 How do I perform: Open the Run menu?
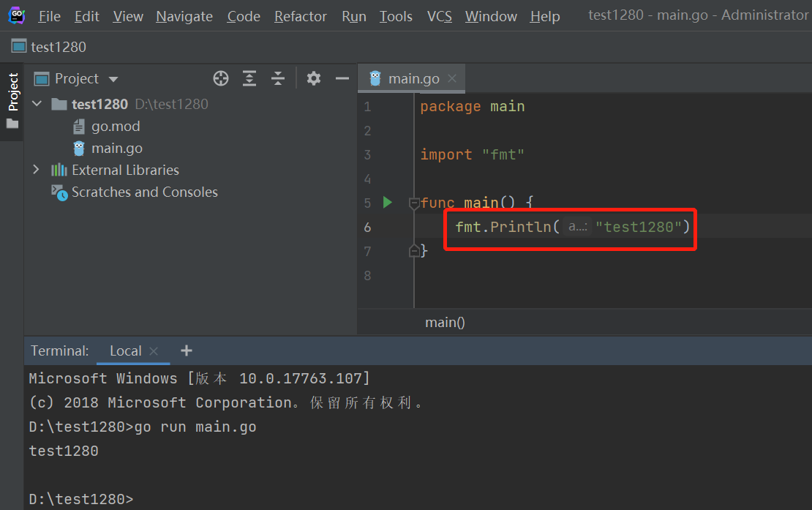354,17
